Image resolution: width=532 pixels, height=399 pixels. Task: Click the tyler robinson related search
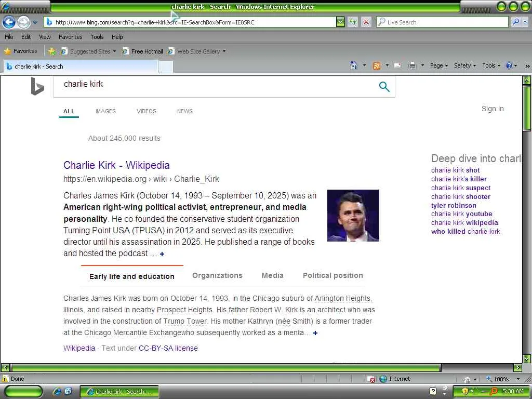pyautogui.click(x=454, y=206)
